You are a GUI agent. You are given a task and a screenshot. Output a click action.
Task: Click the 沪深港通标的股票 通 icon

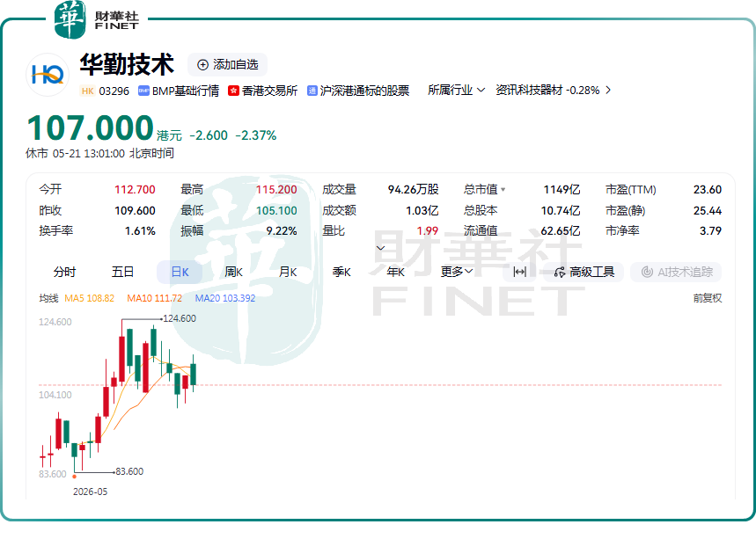click(312, 91)
